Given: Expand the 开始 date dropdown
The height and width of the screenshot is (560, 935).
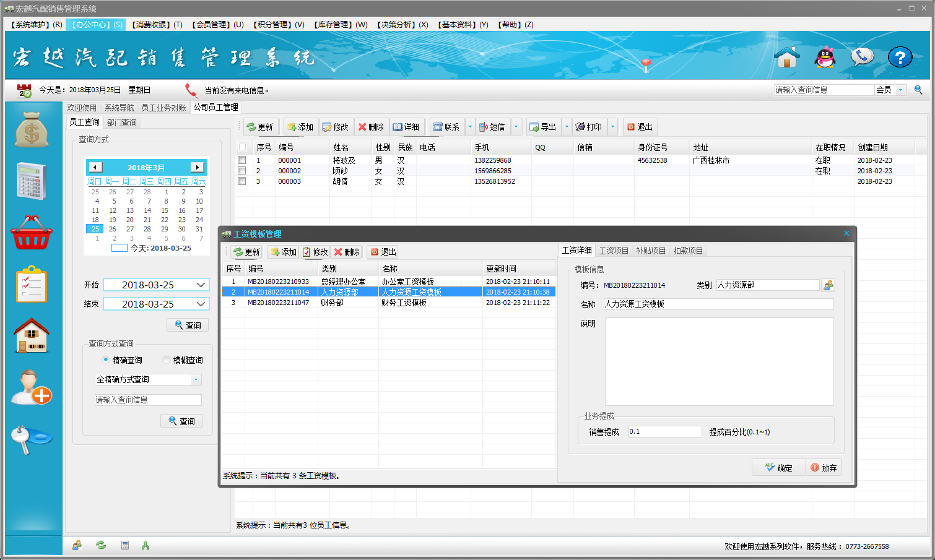Looking at the screenshot, I should coord(201,285).
